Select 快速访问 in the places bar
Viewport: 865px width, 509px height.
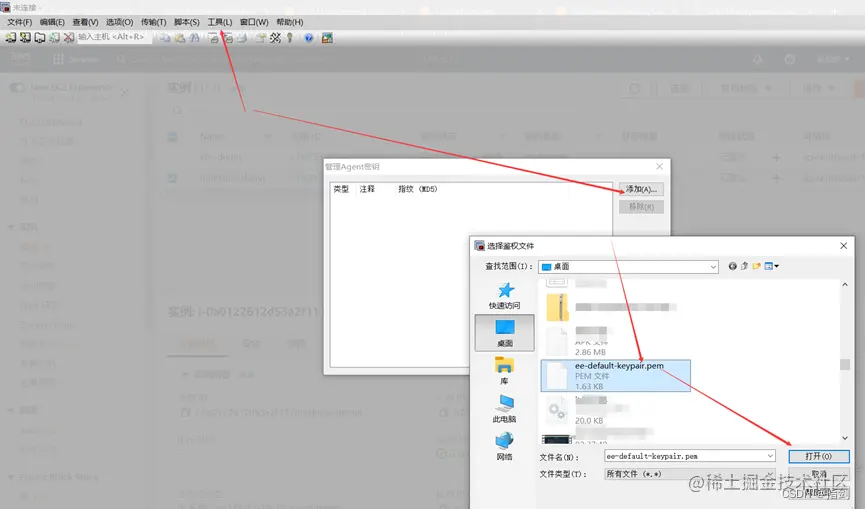click(x=505, y=296)
